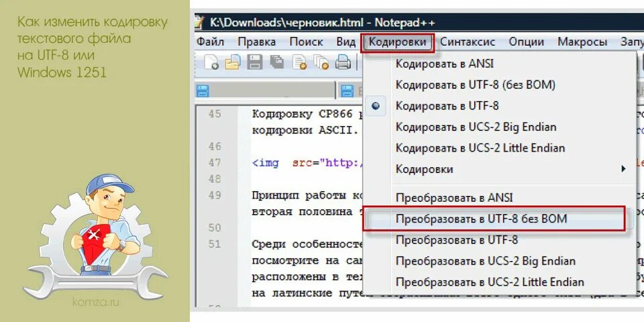Open the Поиск menu

[x=306, y=42]
